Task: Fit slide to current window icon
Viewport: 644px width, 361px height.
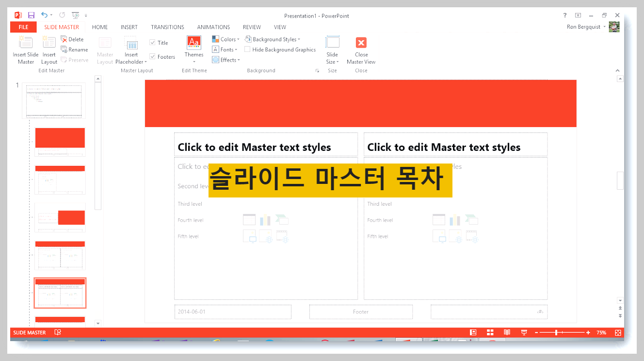Action: coord(618,332)
